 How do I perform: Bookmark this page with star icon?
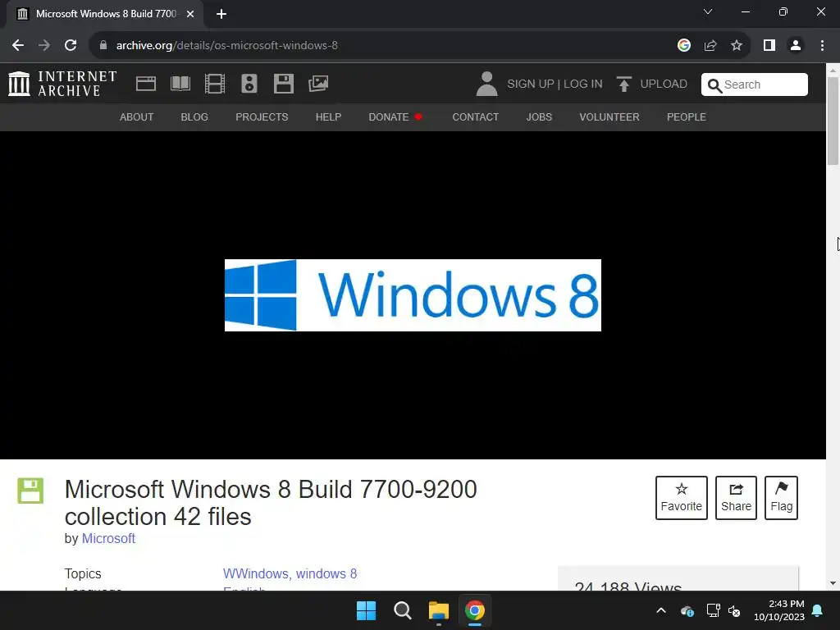(x=737, y=46)
